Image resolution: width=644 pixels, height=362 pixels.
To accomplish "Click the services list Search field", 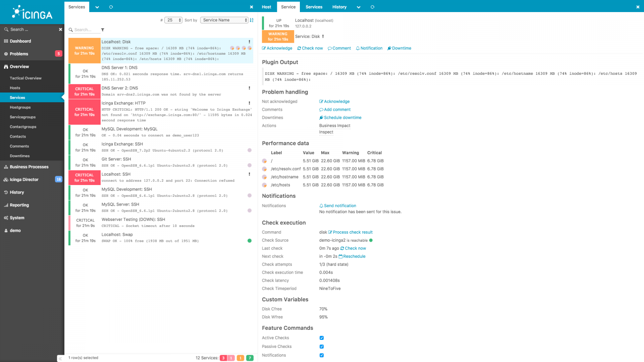I will [x=85, y=30].
